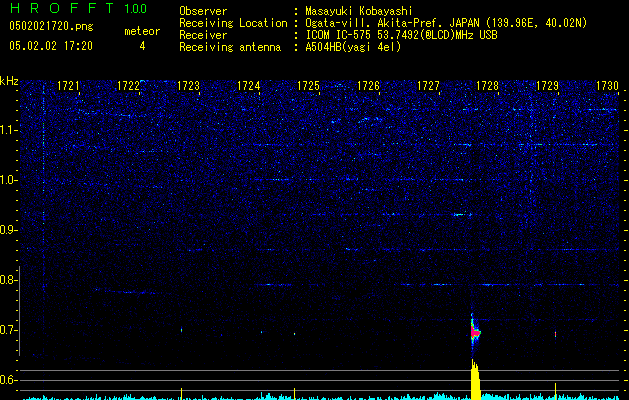This screenshot has height=400, width=629.
Task: Click the small echo dot below 1723
Action: [x=181, y=330]
